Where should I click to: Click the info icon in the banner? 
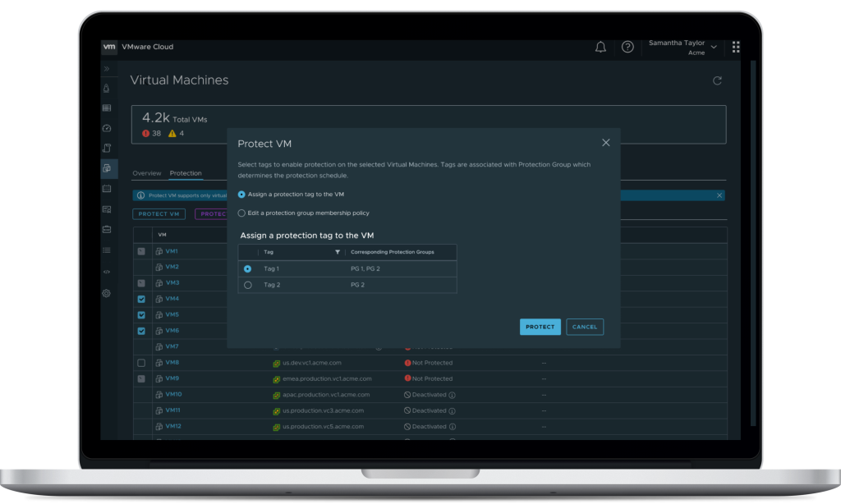pyautogui.click(x=140, y=195)
